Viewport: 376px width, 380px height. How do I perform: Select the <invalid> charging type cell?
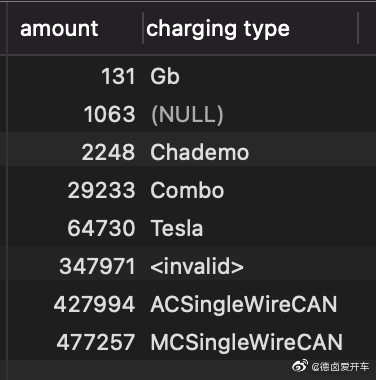coord(197,267)
